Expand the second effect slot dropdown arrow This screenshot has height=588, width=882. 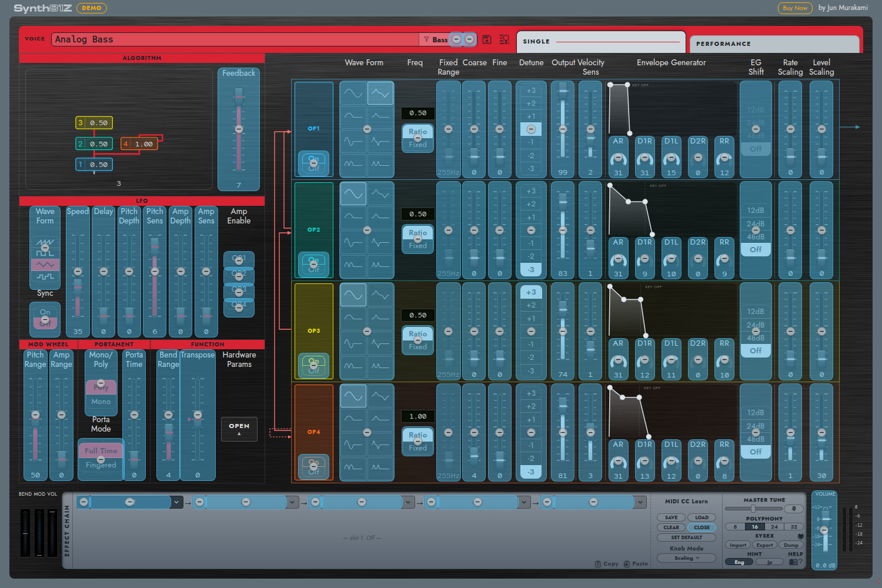(292, 502)
